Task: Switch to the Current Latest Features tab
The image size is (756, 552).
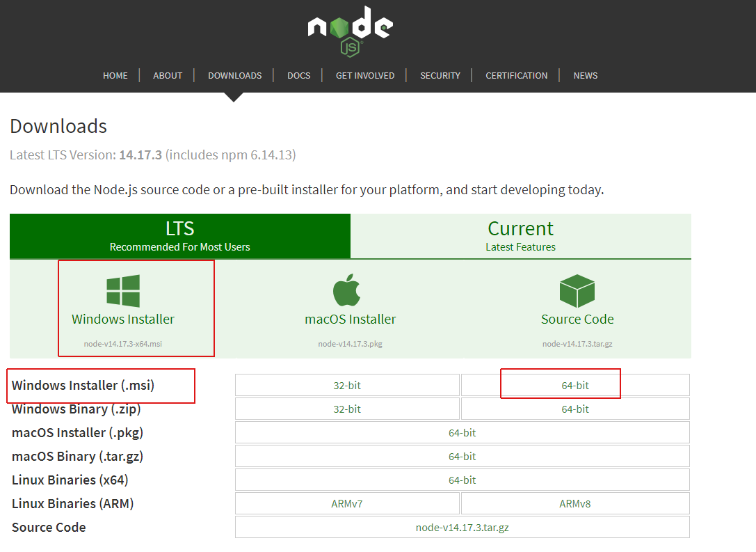Action: pyautogui.click(x=521, y=236)
